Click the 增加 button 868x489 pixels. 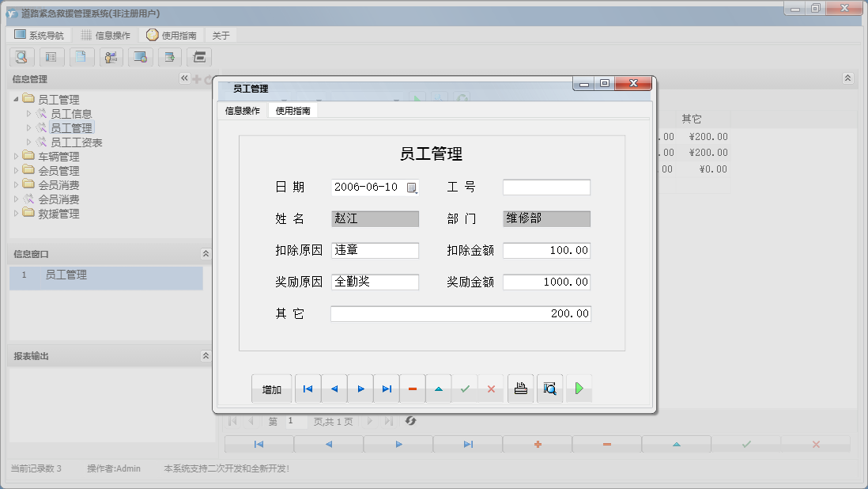(x=273, y=388)
